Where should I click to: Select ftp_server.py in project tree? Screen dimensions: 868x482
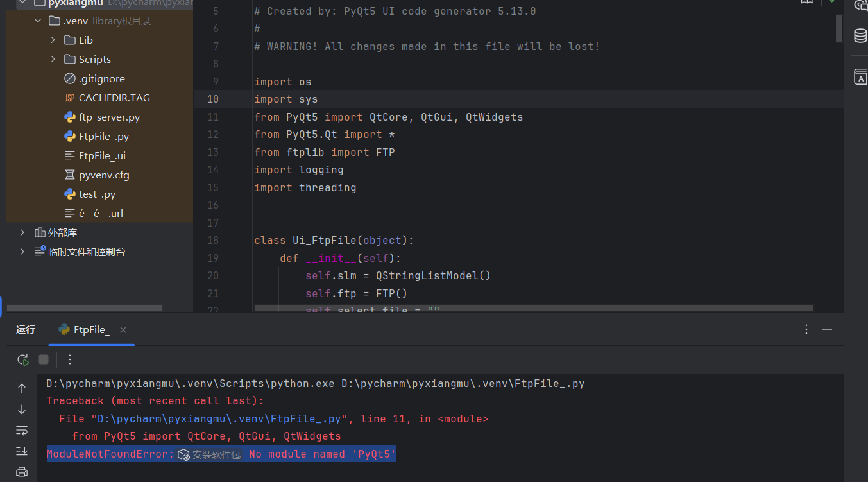pos(99,117)
